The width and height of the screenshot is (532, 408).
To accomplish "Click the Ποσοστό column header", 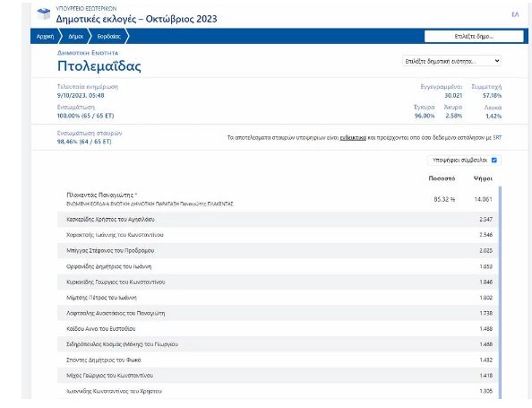I will point(442,178).
